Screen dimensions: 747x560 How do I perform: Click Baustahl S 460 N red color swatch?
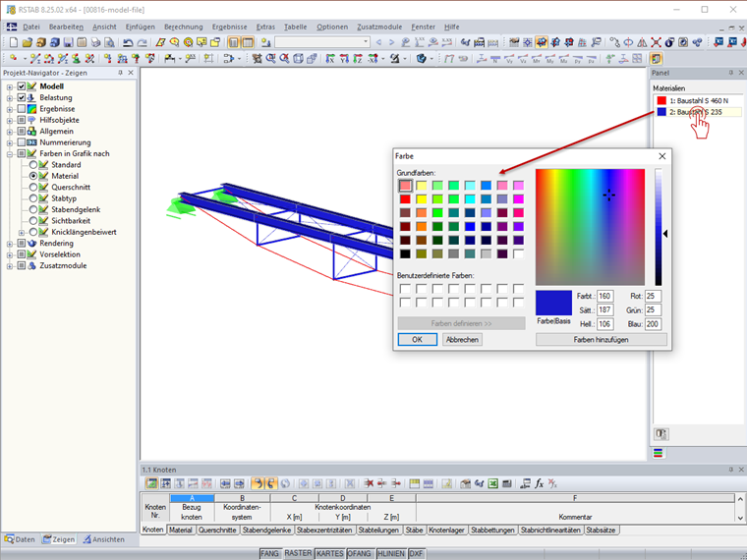661,100
